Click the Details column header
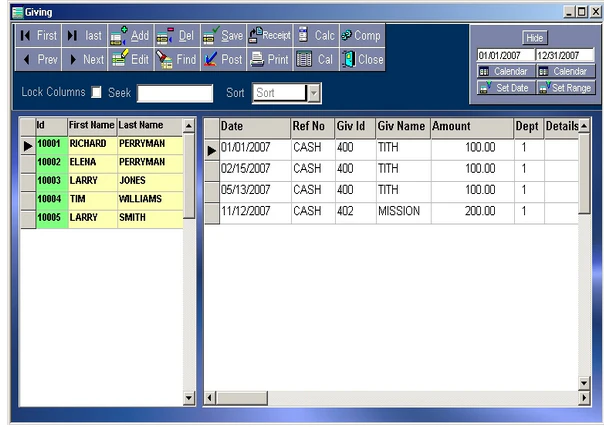 click(562, 128)
